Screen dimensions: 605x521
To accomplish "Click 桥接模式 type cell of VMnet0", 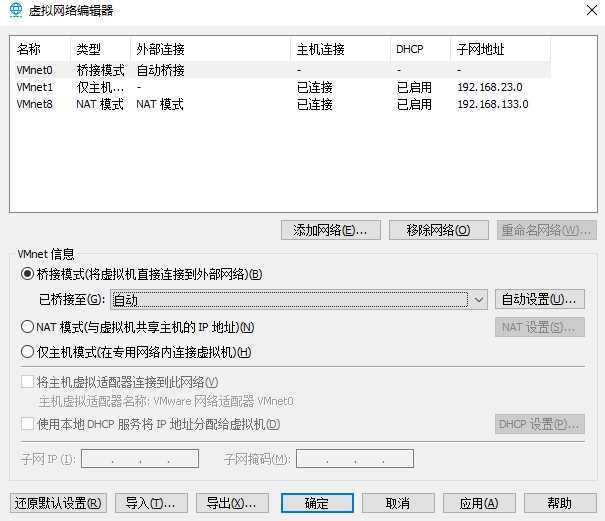I will click(x=100, y=70).
